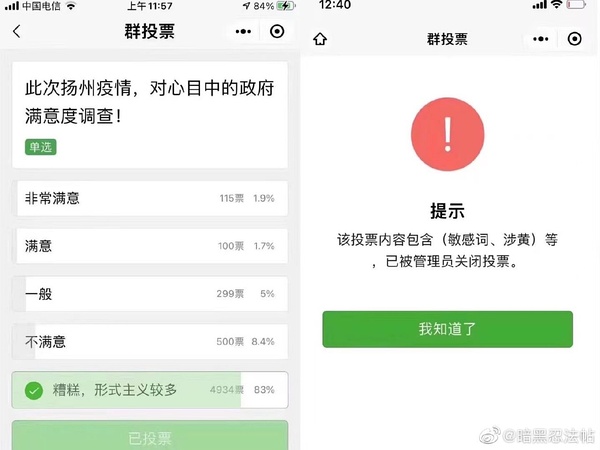Image resolution: width=600 pixels, height=450 pixels.
Task: Tap the right screen's circular close-target icon
Action: tap(574, 39)
